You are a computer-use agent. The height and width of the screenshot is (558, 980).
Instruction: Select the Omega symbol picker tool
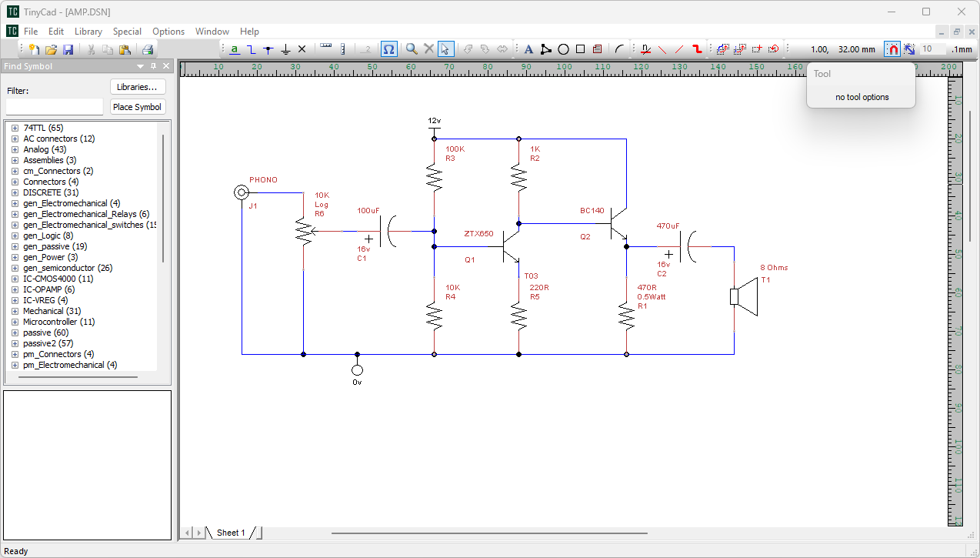click(388, 48)
